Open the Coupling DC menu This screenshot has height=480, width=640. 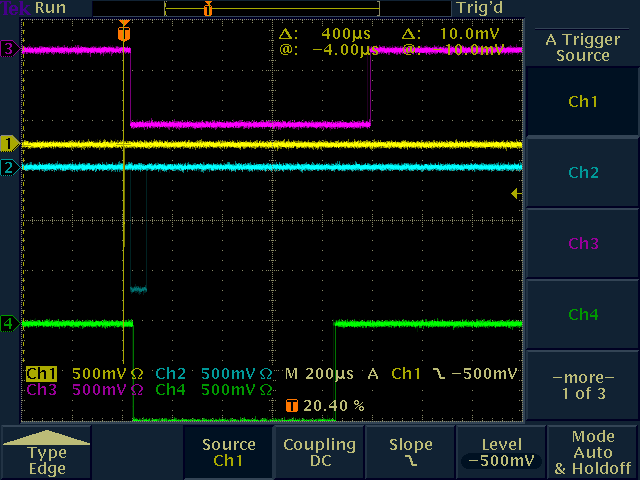pos(320,452)
